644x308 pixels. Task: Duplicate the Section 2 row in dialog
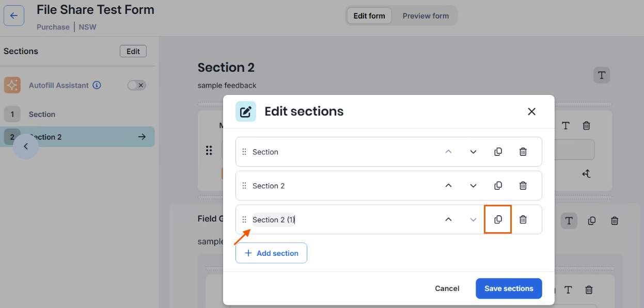click(498, 186)
